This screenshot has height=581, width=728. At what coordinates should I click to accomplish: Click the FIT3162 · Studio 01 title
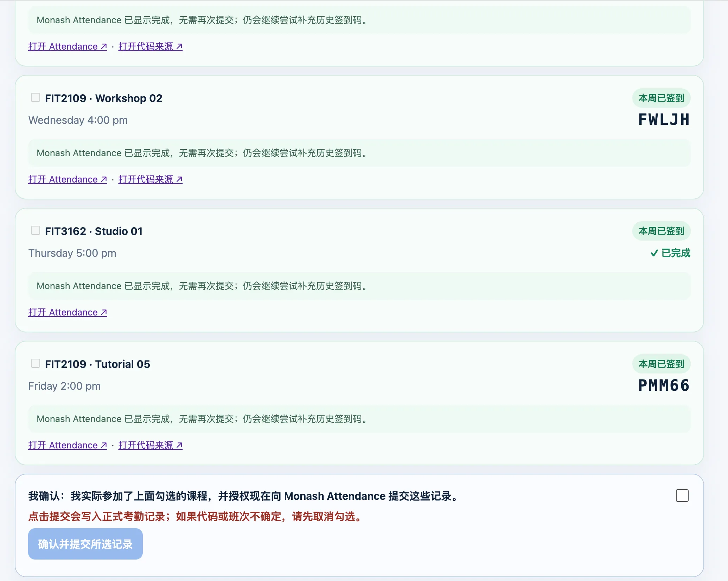click(94, 231)
